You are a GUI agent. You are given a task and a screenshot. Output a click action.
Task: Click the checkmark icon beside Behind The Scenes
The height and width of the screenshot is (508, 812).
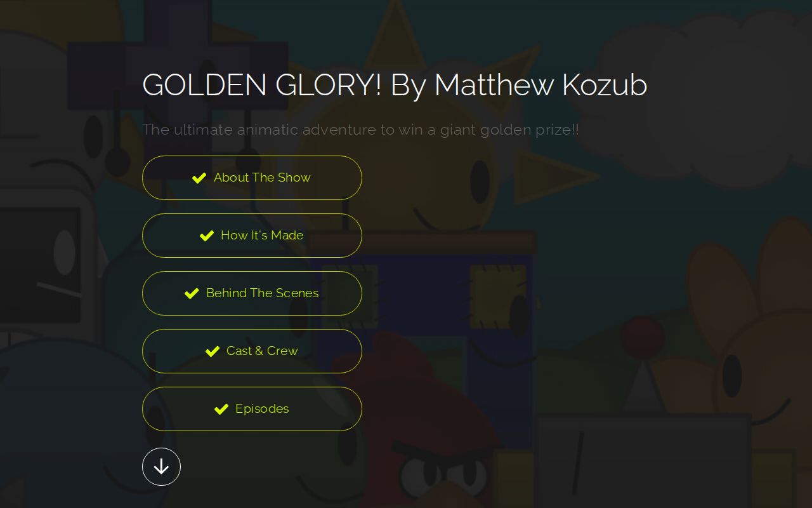point(192,293)
